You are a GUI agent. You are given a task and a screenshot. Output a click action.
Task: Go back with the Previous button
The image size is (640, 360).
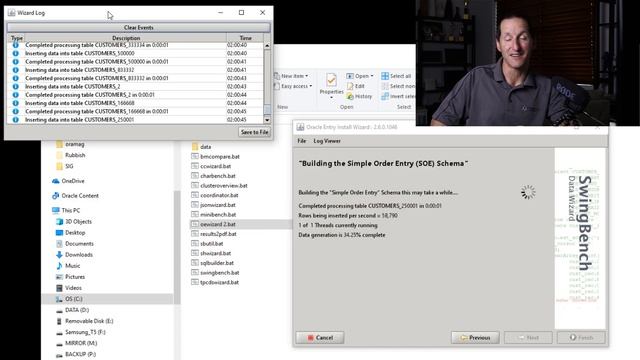point(475,338)
